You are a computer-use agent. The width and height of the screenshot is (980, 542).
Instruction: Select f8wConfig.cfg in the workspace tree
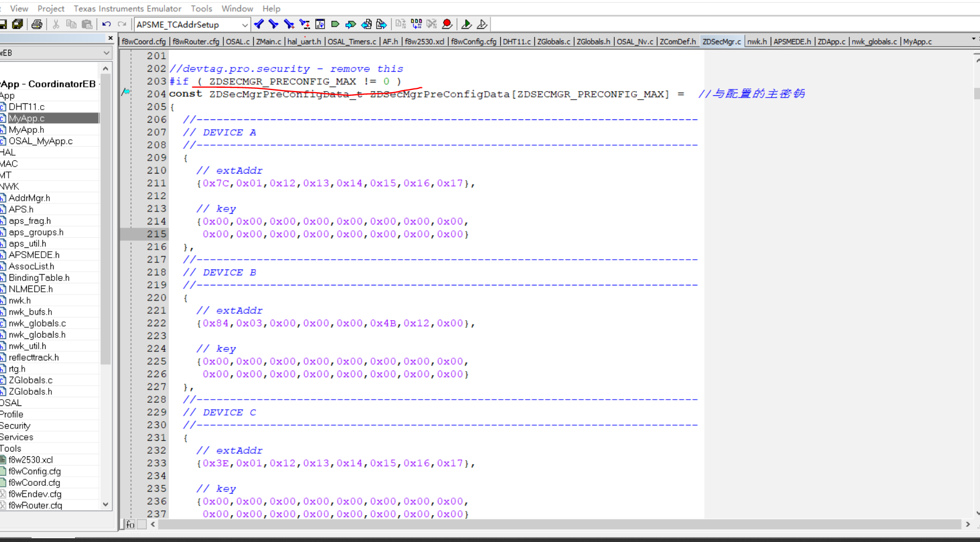(34, 471)
